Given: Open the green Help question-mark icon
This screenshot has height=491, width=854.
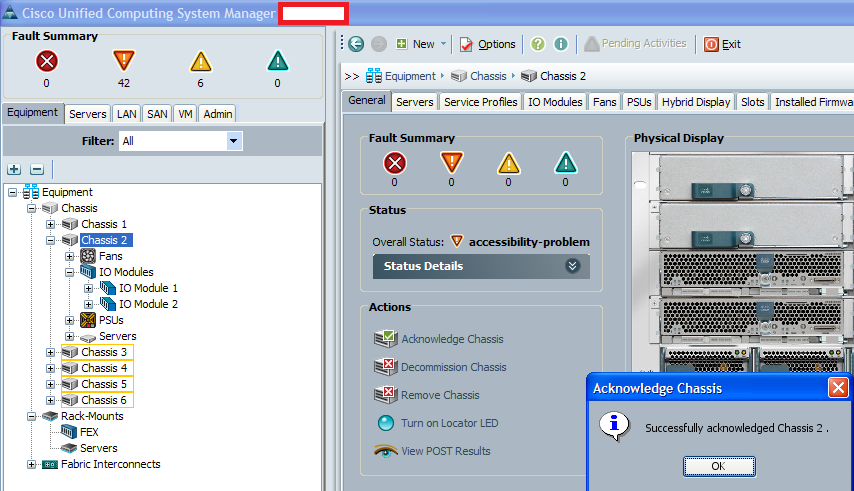Looking at the screenshot, I should click(x=538, y=44).
